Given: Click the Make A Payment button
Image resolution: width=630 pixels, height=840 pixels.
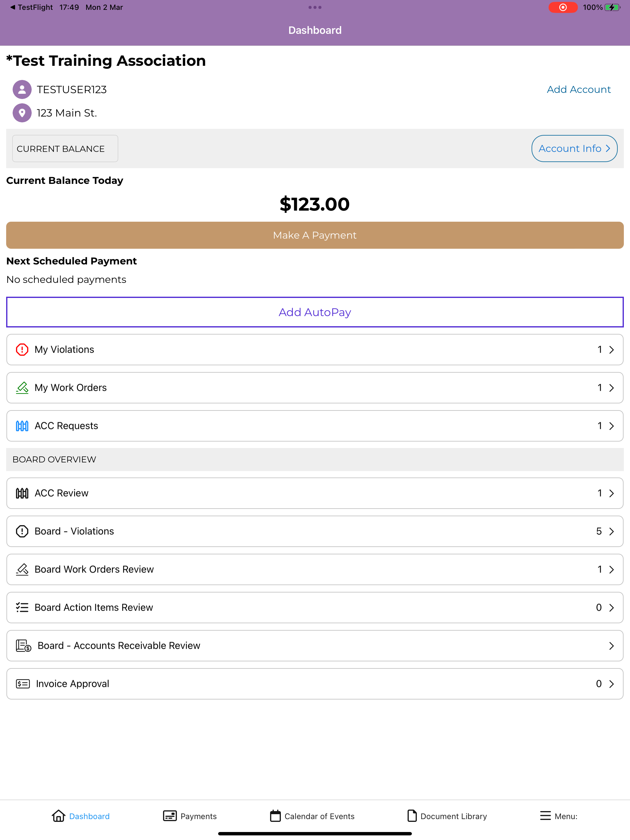Looking at the screenshot, I should pyautogui.click(x=315, y=236).
